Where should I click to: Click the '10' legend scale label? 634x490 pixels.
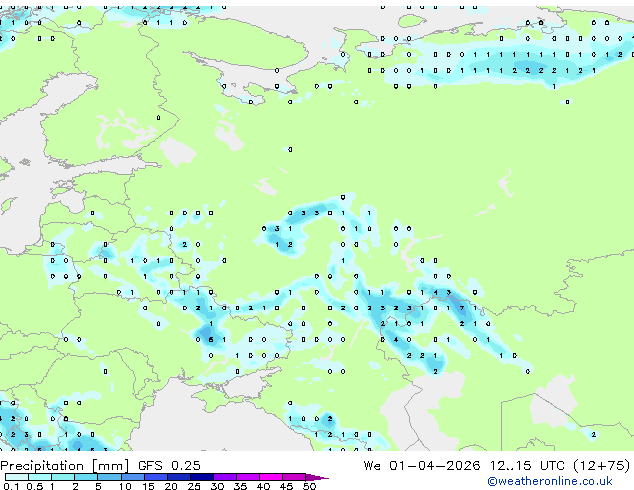(125, 486)
